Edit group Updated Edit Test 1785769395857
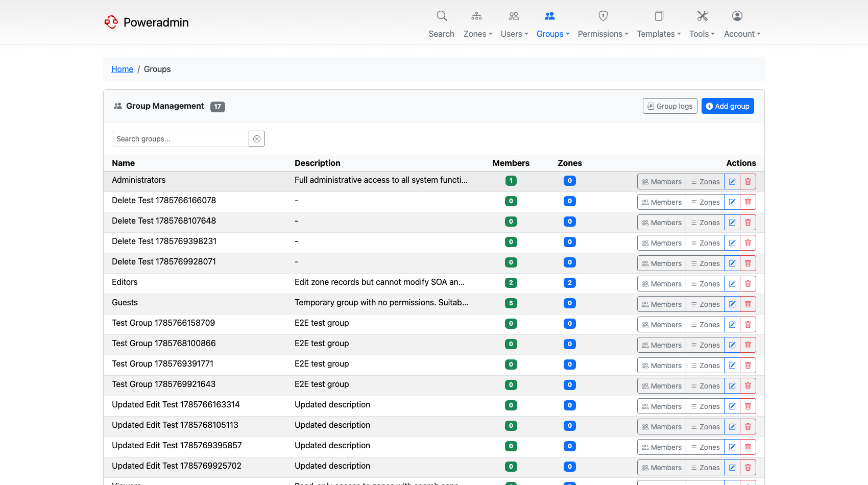Screen dimensions: 868x485 click(732, 447)
